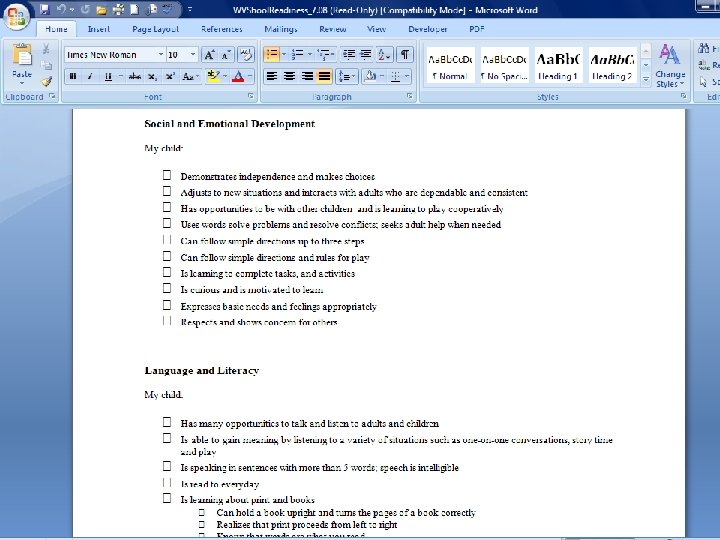Justify paragraph text
This screenshot has width=720, height=540.
[324, 76]
